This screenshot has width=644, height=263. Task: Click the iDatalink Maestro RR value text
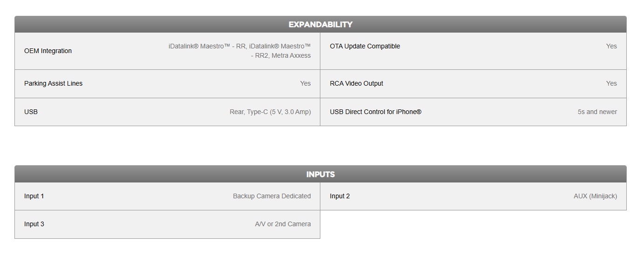(x=240, y=51)
